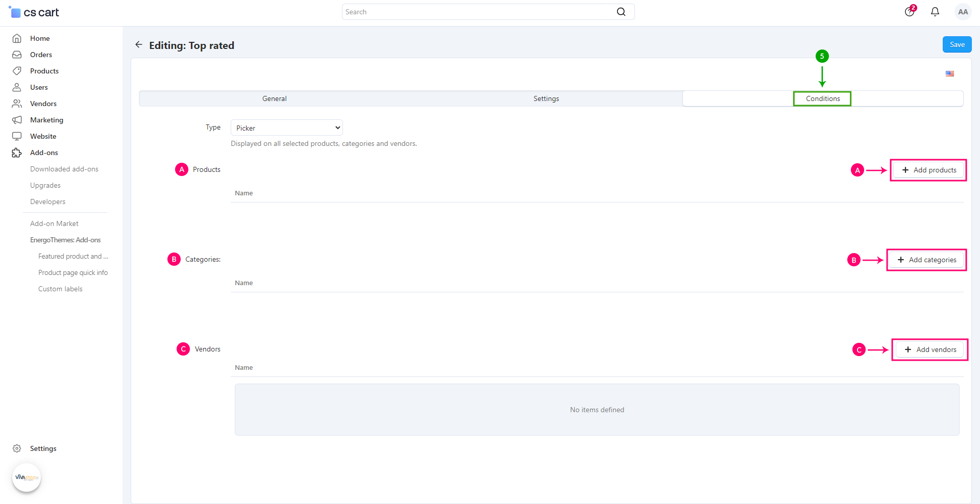Open the Type dropdown set to Picker
The width and height of the screenshot is (980, 504).
286,128
